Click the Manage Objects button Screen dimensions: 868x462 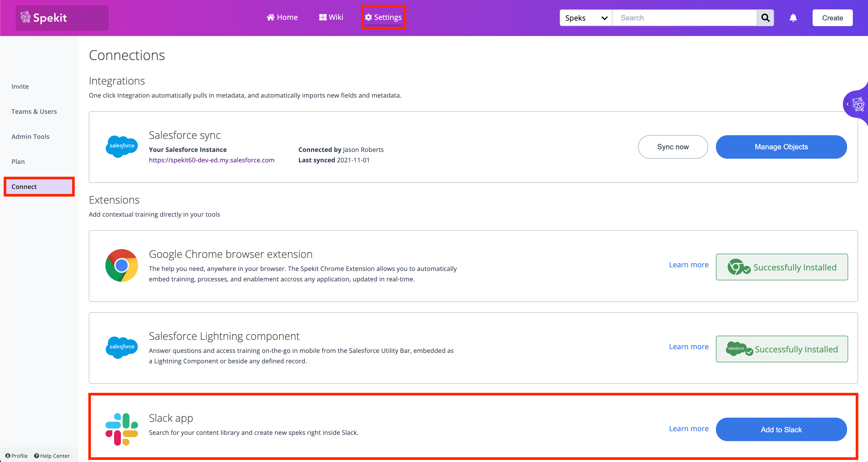(x=781, y=147)
